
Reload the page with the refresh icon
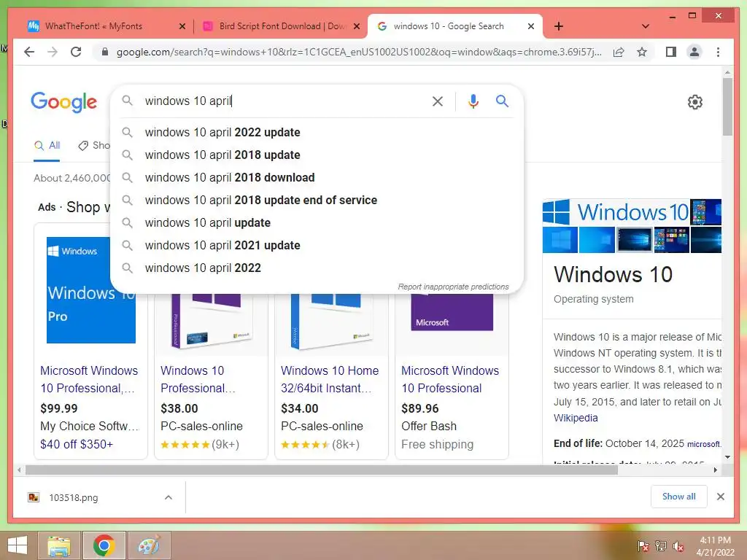pos(76,52)
